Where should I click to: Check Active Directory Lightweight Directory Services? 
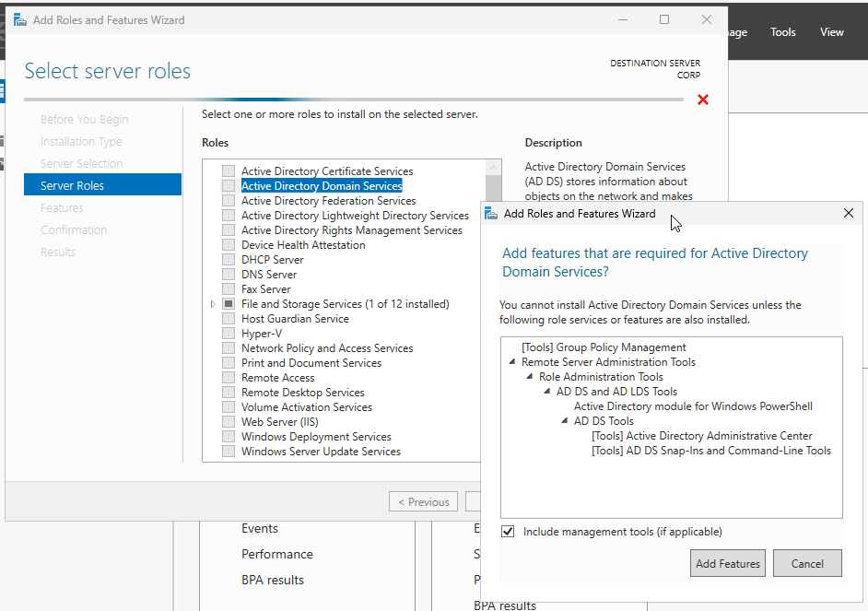click(x=229, y=216)
